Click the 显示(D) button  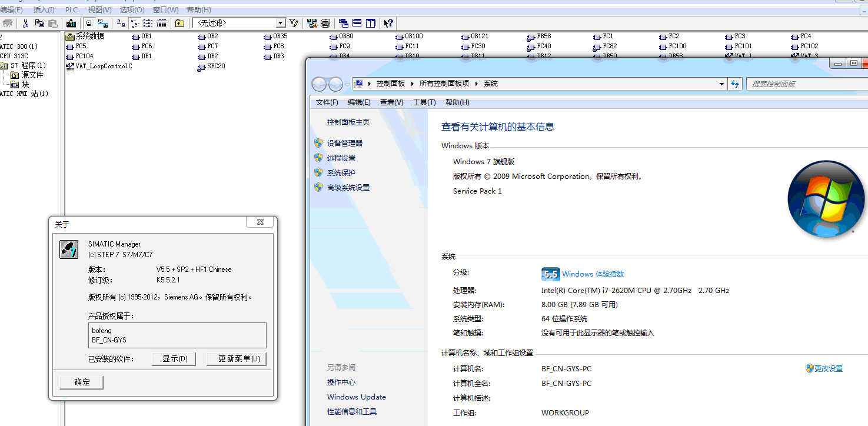tap(174, 359)
